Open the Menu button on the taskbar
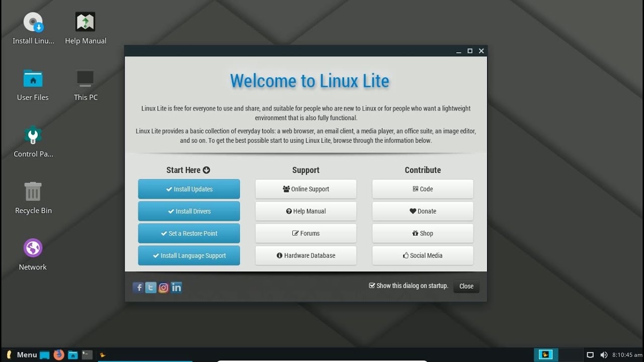Viewport: 644px width, 362px height. pos(21,355)
